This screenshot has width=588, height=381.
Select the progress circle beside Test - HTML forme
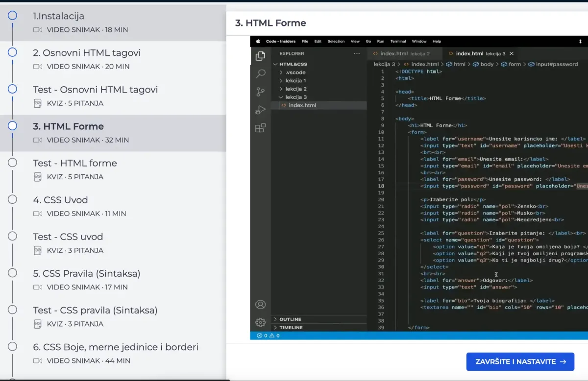point(12,162)
